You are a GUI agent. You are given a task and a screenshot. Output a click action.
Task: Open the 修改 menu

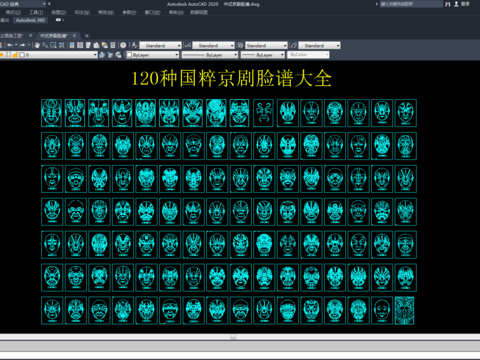106,12
